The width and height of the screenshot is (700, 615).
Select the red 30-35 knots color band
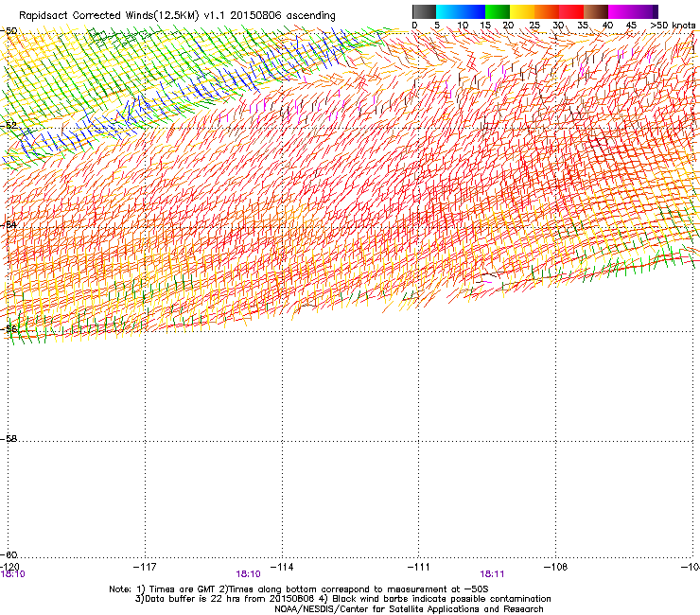(x=571, y=11)
